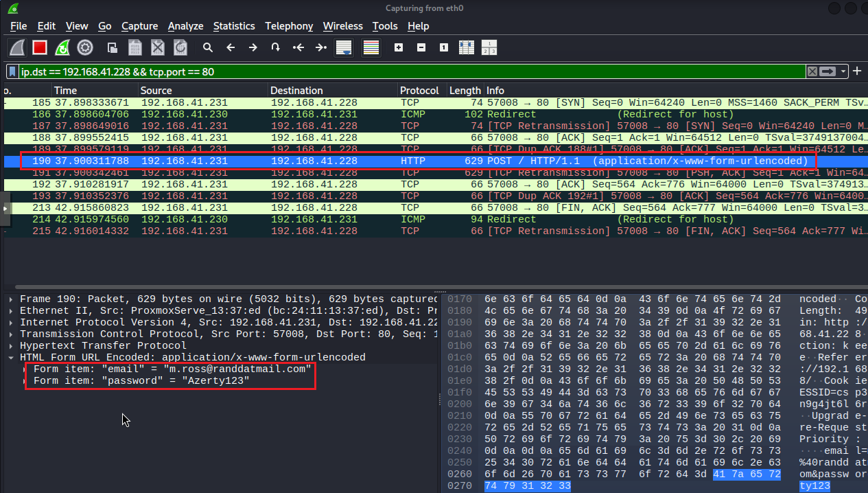868x493 pixels.
Task: Go back to the previous packet
Action: tap(231, 47)
